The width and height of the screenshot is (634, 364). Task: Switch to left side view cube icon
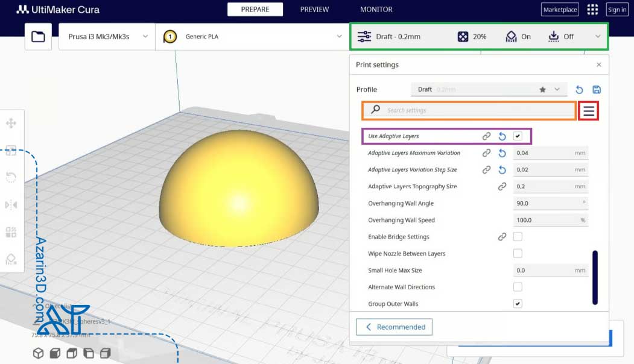[x=89, y=354]
